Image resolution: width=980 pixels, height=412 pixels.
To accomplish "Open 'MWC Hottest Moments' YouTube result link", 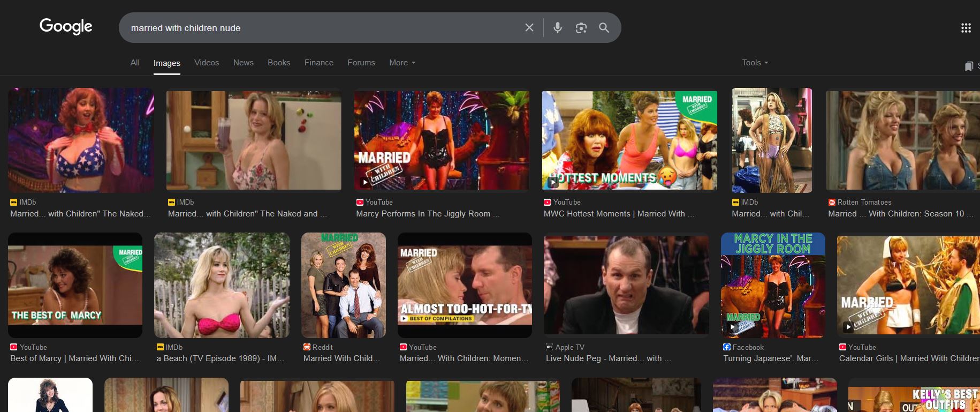I will click(x=619, y=214).
